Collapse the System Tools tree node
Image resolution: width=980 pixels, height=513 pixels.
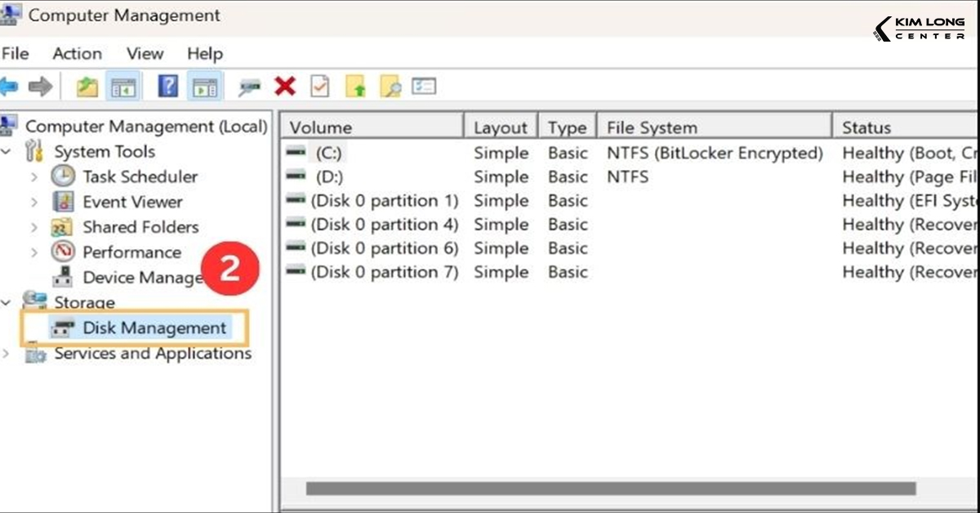(x=7, y=152)
